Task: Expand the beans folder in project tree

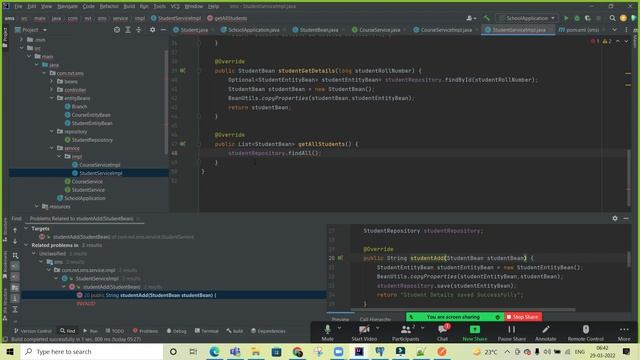Action: [52, 81]
